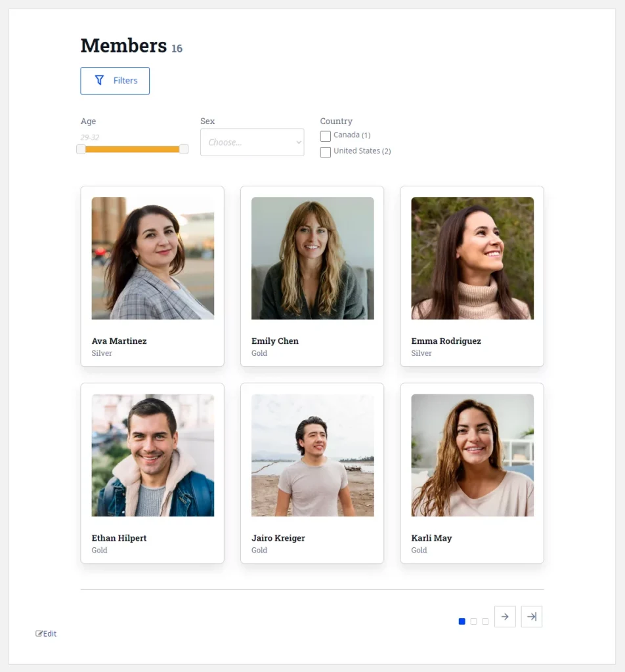Click the right handle of Age slider
Image resolution: width=625 pixels, height=672 pixels.
(x=184, y=149)
